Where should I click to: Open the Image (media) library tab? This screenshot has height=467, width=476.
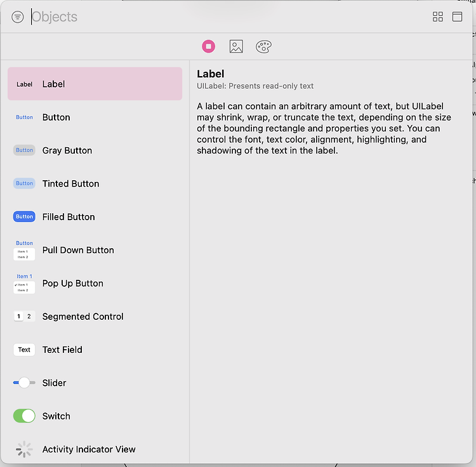point(236,46)
